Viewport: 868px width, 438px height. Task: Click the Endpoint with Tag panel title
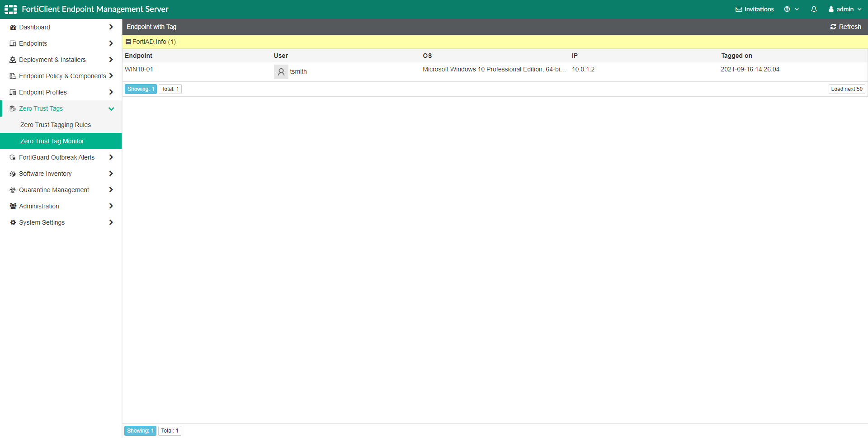coord(151,27)
